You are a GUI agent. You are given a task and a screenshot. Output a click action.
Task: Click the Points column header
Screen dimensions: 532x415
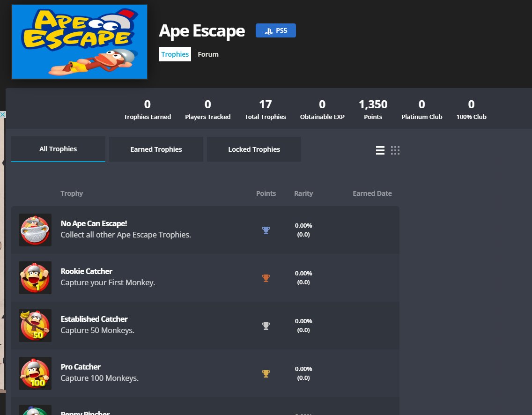pos(266,193)
